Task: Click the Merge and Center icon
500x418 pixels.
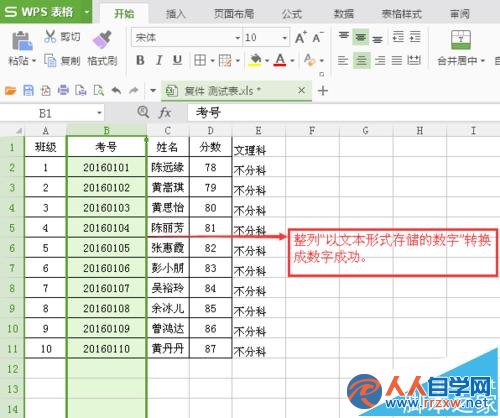Action: pyautogui.click(x=461, y=40)
